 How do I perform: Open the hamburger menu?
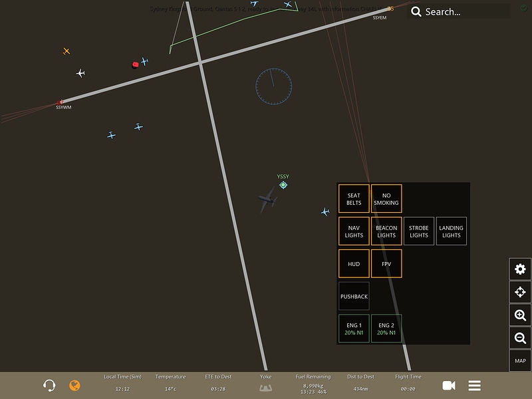pyautogui.click(x=474, y=386)
